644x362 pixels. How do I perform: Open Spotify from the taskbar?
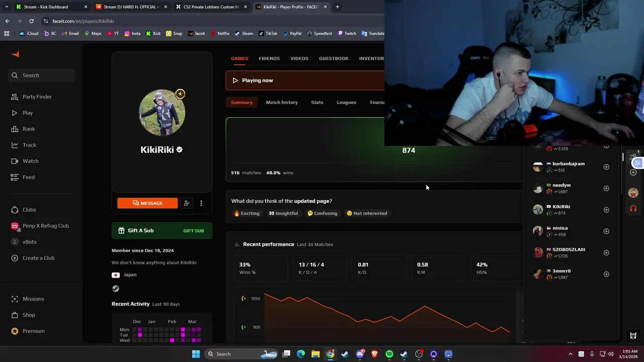(x=389, y=354)
